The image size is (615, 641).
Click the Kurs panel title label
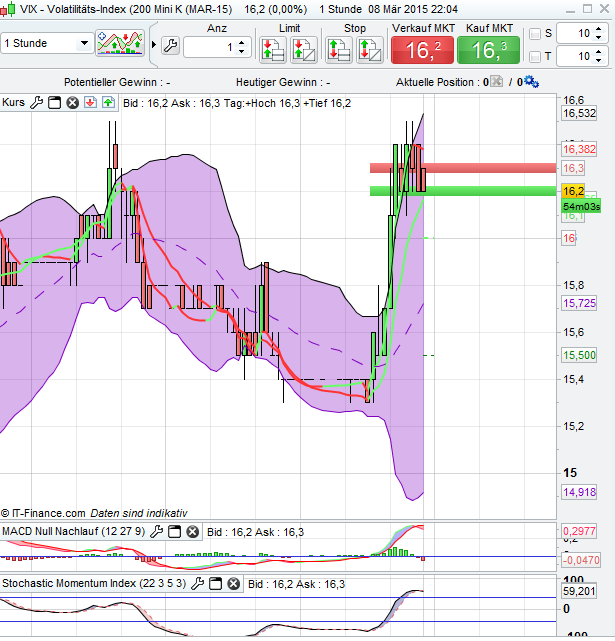point(13,102)
